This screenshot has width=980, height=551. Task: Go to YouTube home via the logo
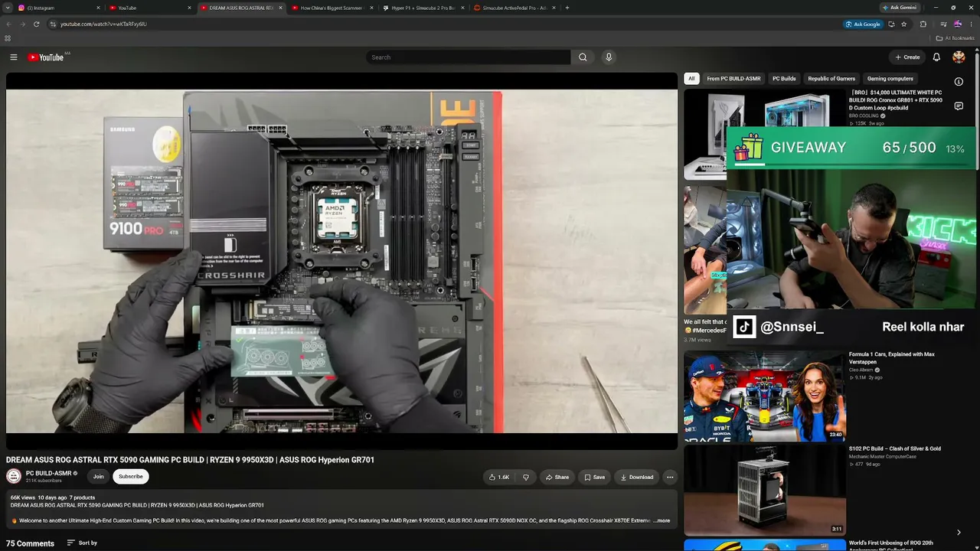46,57
